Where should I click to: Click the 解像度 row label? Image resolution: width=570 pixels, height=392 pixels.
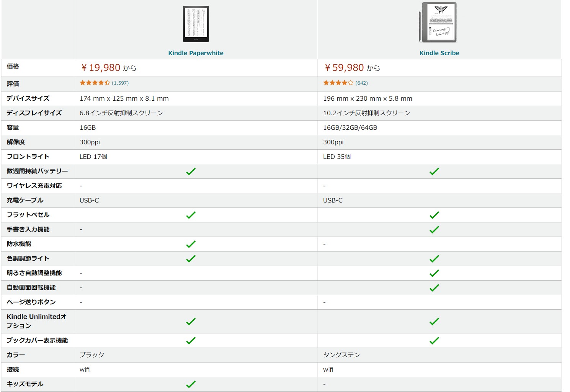16,142
